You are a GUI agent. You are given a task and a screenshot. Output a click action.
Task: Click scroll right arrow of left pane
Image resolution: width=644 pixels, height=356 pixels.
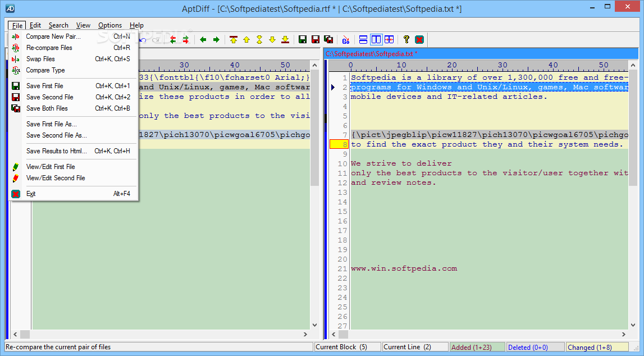click(305, 334)
